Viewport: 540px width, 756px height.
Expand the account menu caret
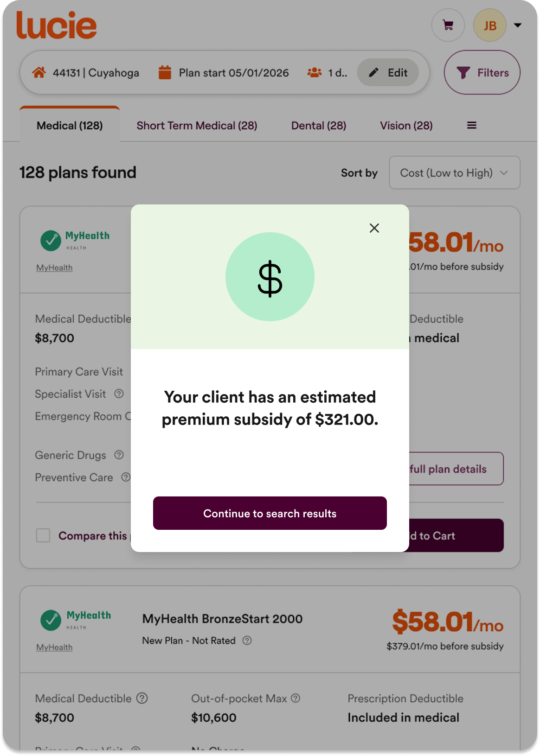pos(518,25)
